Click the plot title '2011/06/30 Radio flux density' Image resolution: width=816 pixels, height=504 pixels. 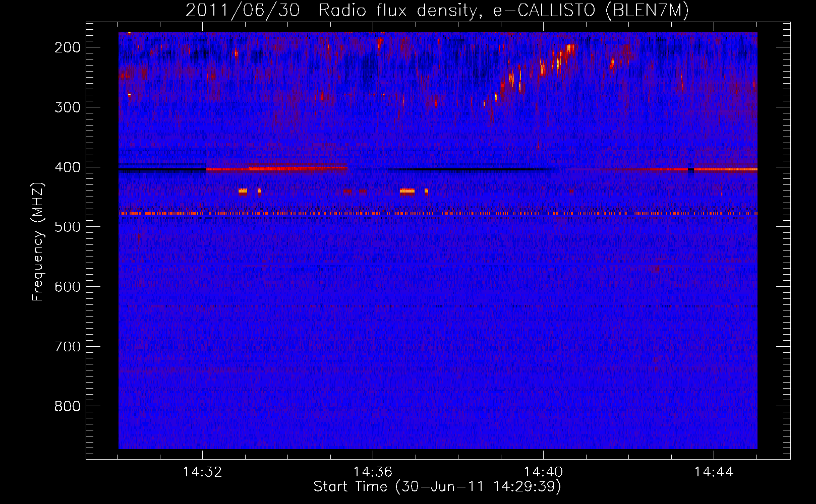(x=437, y=10)
